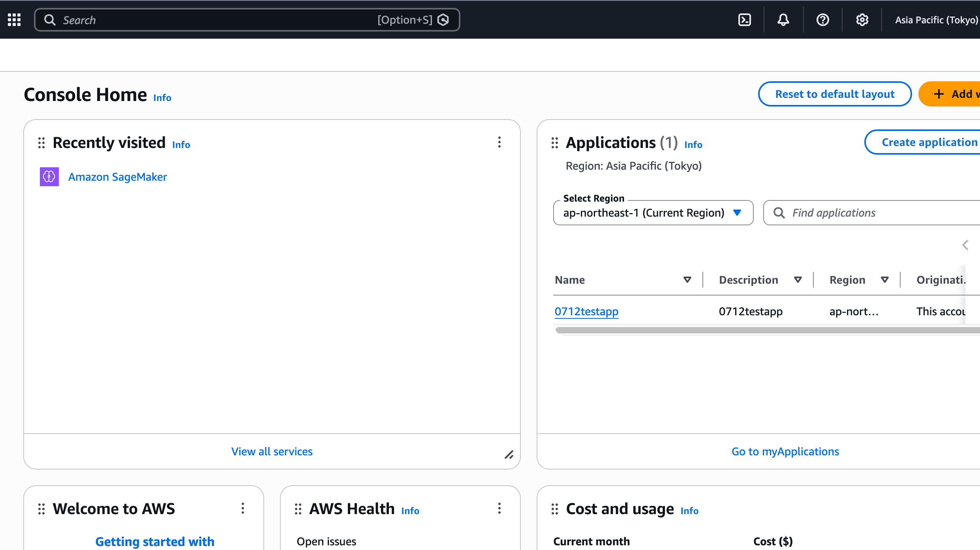This screenshot has height=550, width=980.
Task: Grab the Recently visited drag handle
Action: [41, 143]
